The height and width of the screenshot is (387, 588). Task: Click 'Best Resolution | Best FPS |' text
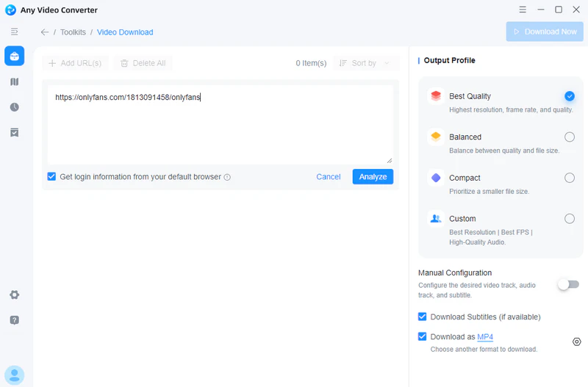tap(490, 232)
